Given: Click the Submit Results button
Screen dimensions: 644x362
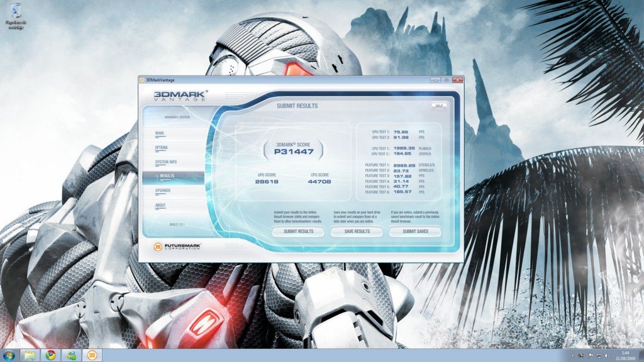Looking at the screenshot, I should (298, 231).
